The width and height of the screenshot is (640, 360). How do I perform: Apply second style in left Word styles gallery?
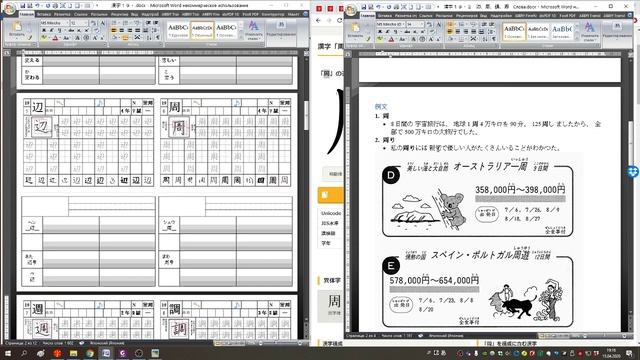[x=202, y=30]
